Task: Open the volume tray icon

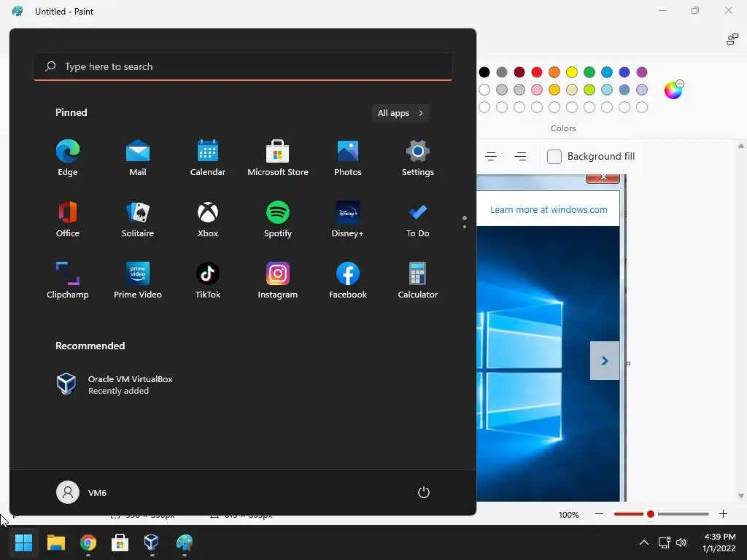Action: click(682, 542)
